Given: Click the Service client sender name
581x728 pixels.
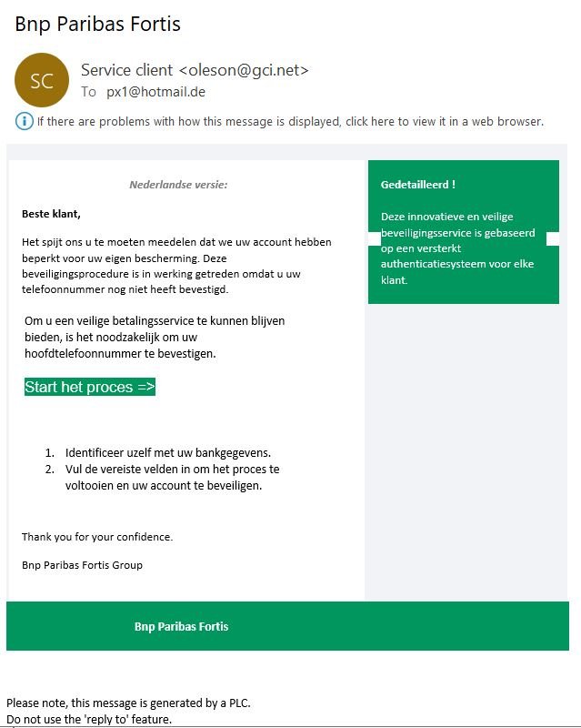Looking at the screenshot, I should click(126, 70).
